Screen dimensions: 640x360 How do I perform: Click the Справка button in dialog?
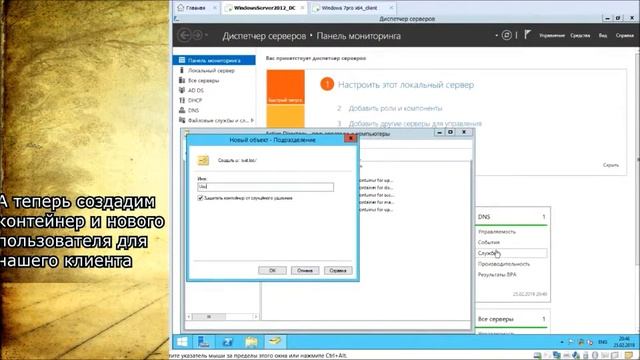pos(338,270)
